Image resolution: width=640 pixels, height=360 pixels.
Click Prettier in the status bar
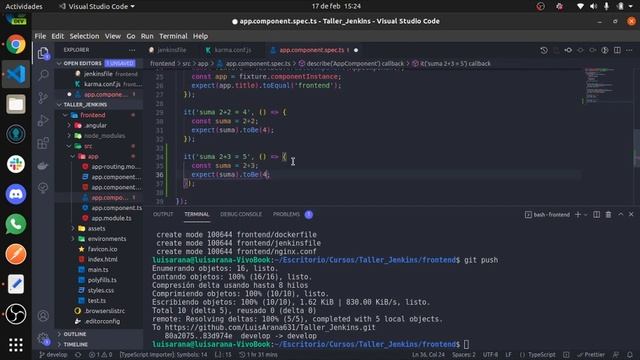tap(591, 355)
